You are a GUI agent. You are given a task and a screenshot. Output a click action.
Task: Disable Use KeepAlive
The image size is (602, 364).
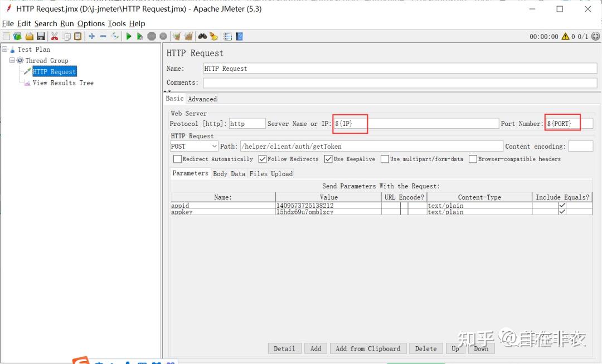[328, 159]
